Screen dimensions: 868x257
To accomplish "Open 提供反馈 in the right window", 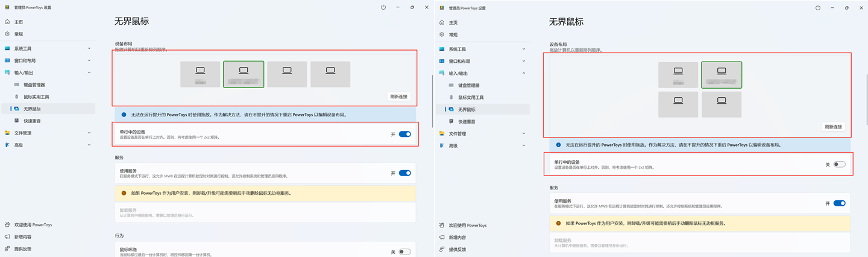I will pos(458,249).
